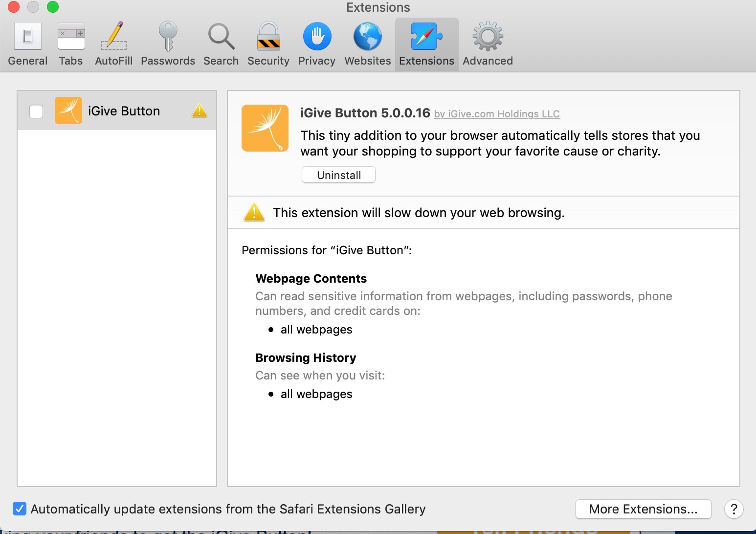Click the large iGive dandelion icon in details

[265, 128]
